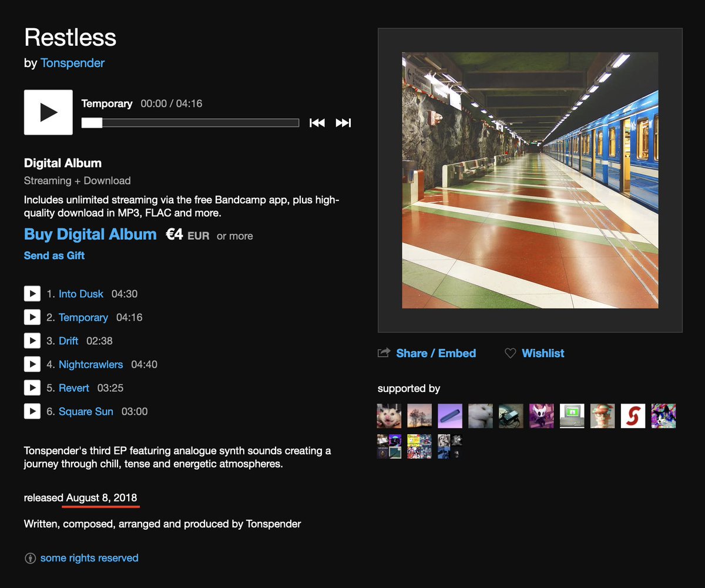Play track 1 Into Dusk
Image resolution: width=705 pixels, height=588 pixels.
click(32, 294)
